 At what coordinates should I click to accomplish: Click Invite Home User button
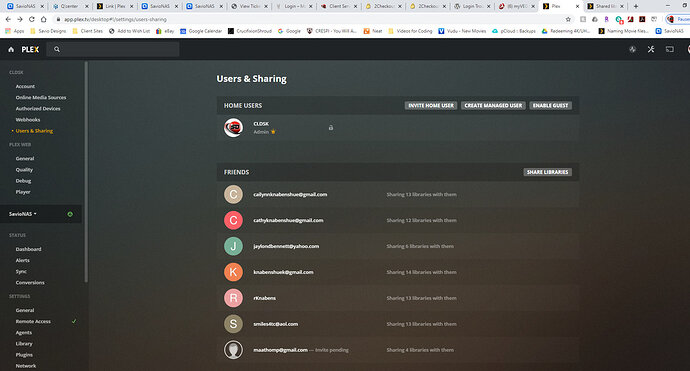(431, 106)
